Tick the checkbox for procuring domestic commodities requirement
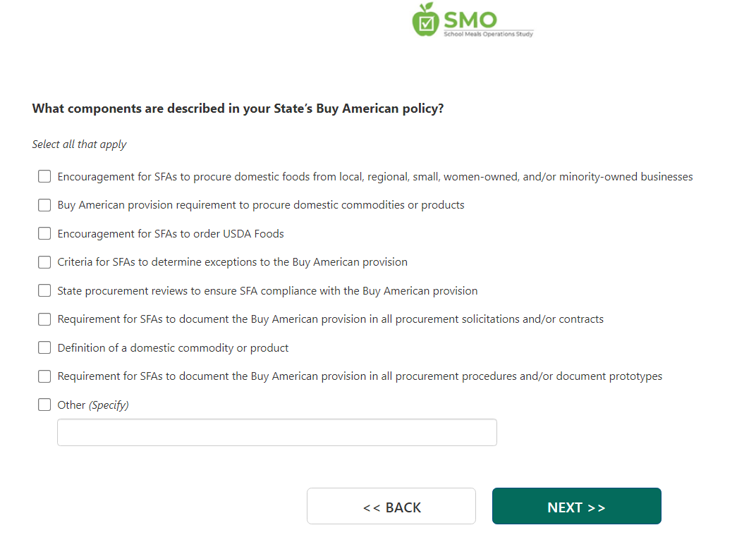Image resolution: width=756 pixels, height=549 pixels. 44,205
